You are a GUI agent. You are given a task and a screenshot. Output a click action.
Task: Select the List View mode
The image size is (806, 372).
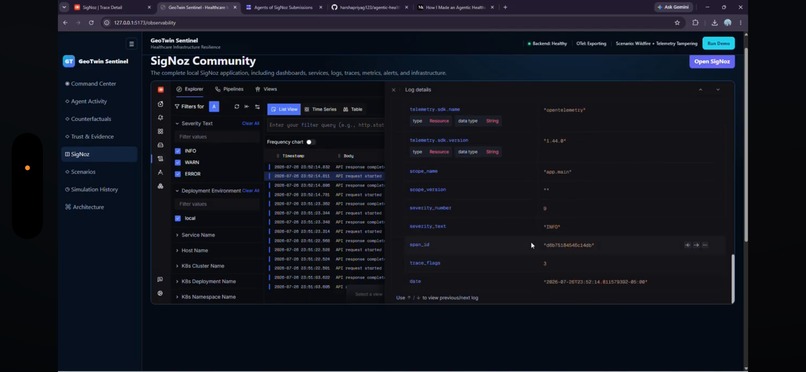pyautogui.click(x=284, y=109)
